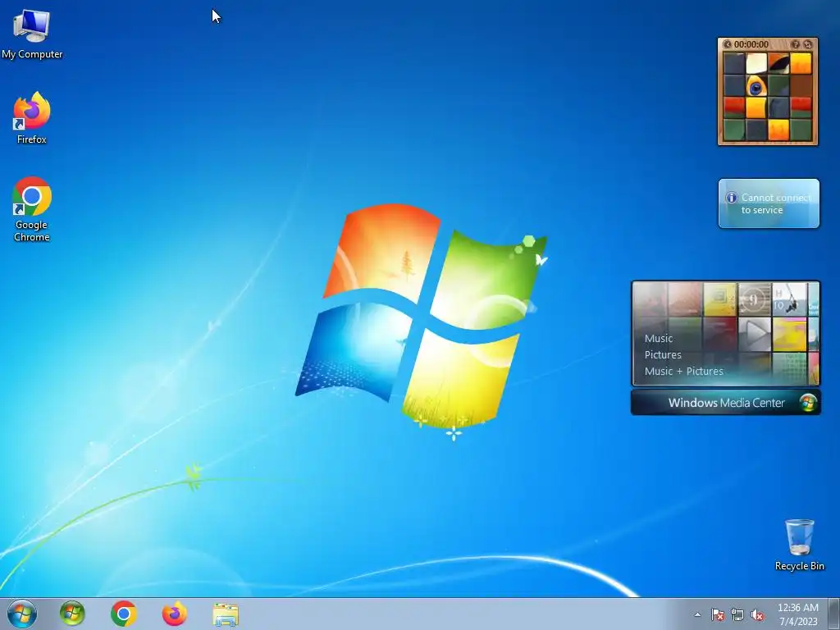Click the play arrow tile in the Media Center gadget
Viewport: 840px width, 630px height.
(x=755, y=333)
